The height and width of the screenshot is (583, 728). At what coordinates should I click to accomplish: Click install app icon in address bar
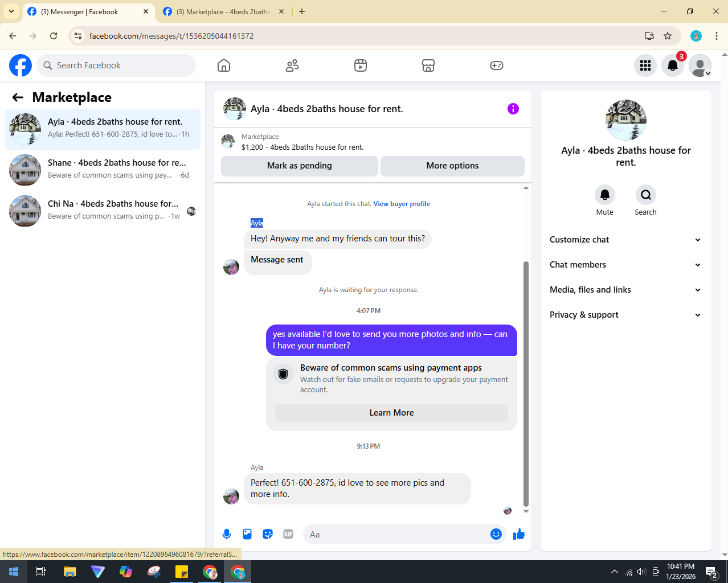point(649,36)
